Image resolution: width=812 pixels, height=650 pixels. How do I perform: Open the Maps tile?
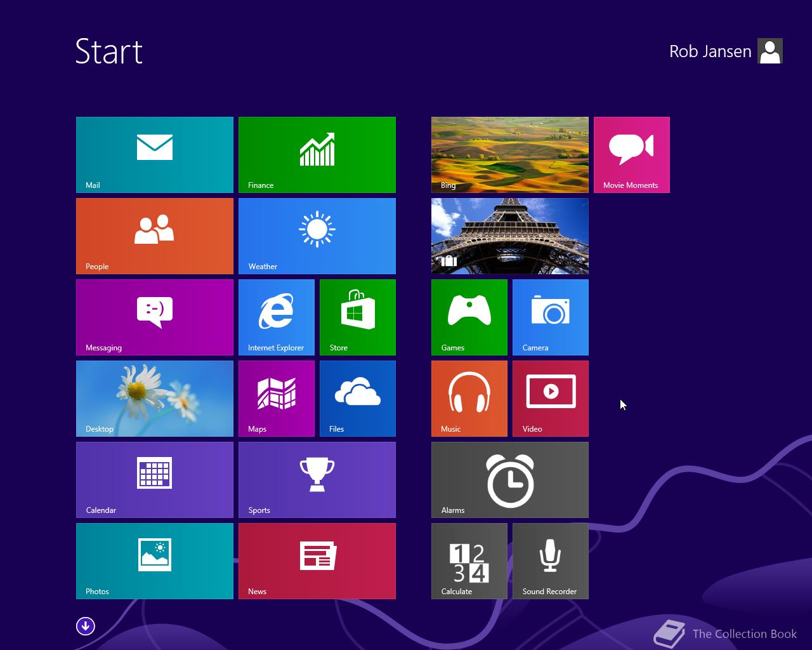pyautogui.click(x=277, y=399)
